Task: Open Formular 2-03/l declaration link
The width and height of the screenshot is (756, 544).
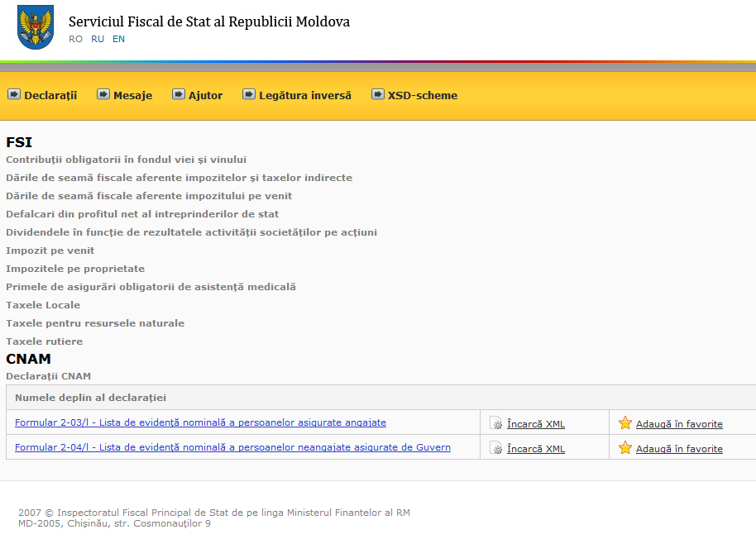Action: [x=200, y=422]
